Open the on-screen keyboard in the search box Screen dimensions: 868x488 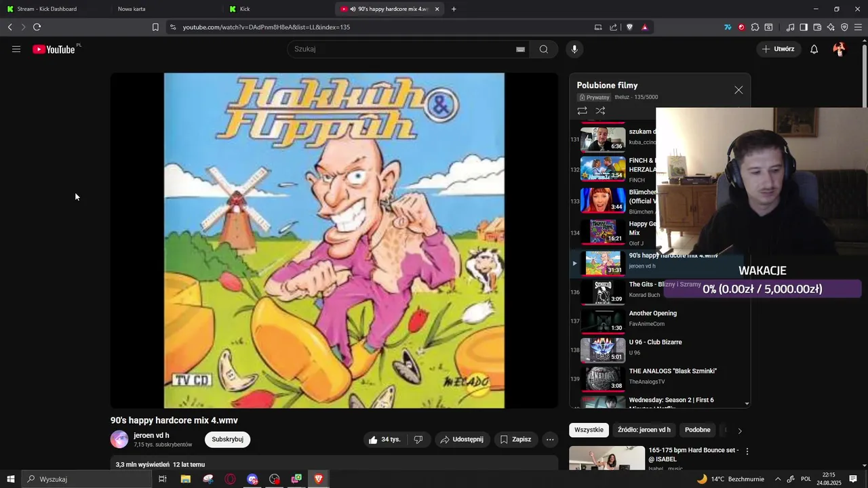coord(520,49)
